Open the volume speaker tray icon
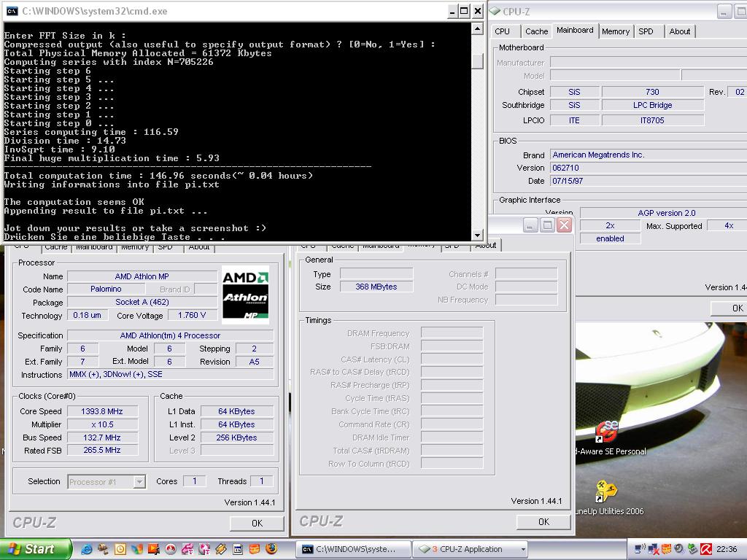Viewport: 747px width, 560px height. click(x=679, y=549)
